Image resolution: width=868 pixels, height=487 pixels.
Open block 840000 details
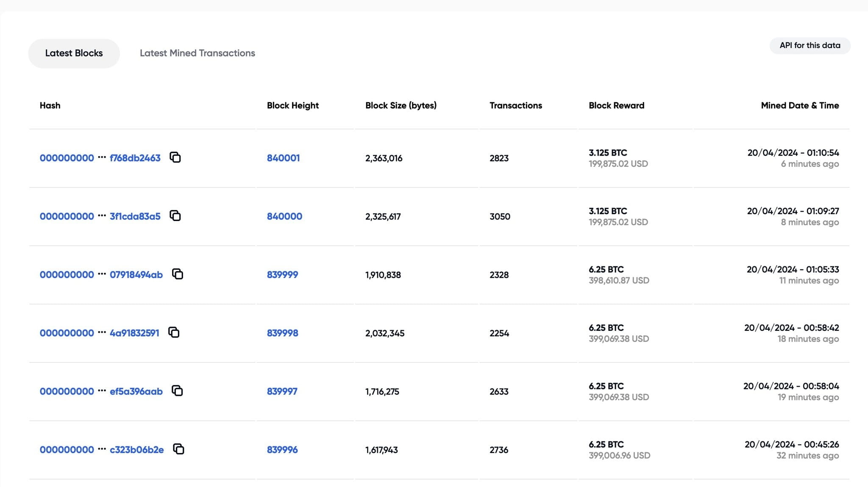tap(284, 216)
